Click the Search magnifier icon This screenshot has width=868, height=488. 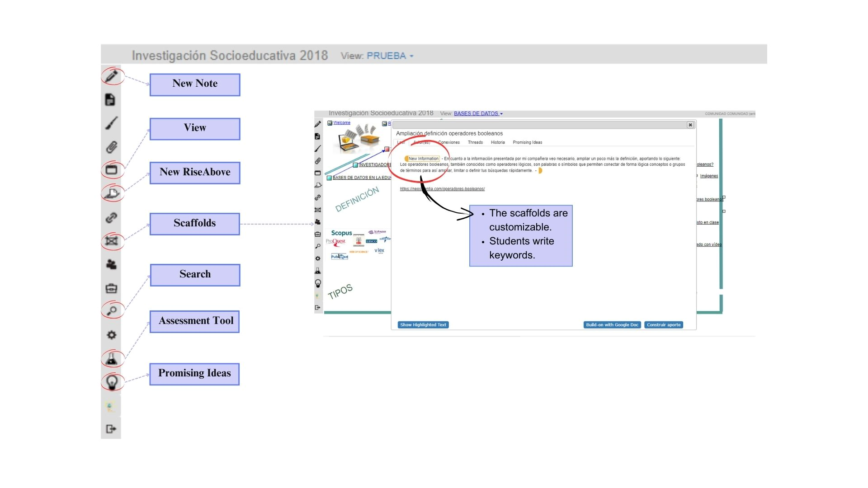111,310
